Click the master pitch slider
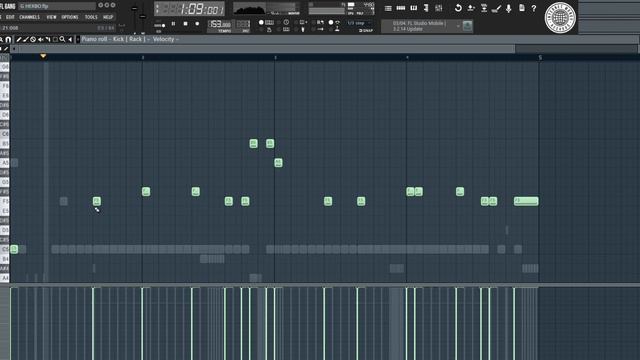The height and width of the screenshot is (360, 640). point(142,16)
